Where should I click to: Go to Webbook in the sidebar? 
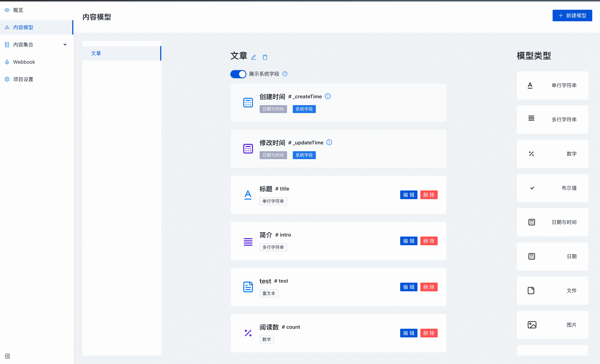point(37,62)
